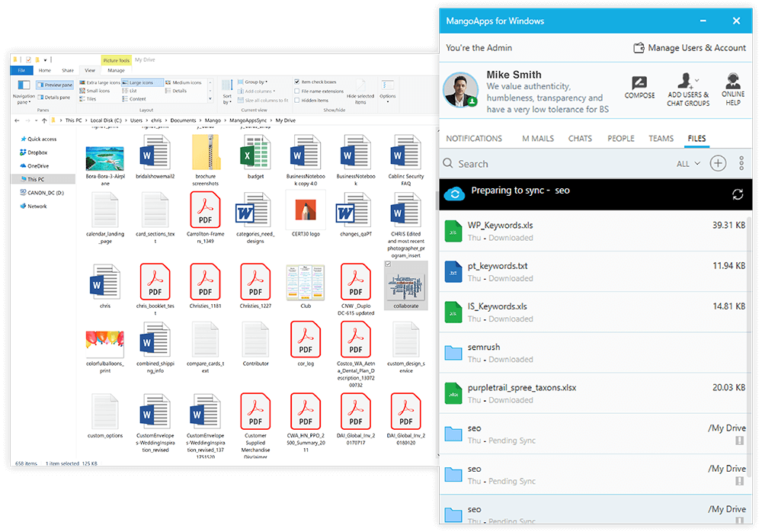Enable File name extensions checkbox
This screenshot has width=762, height=532.
[297, 91]
